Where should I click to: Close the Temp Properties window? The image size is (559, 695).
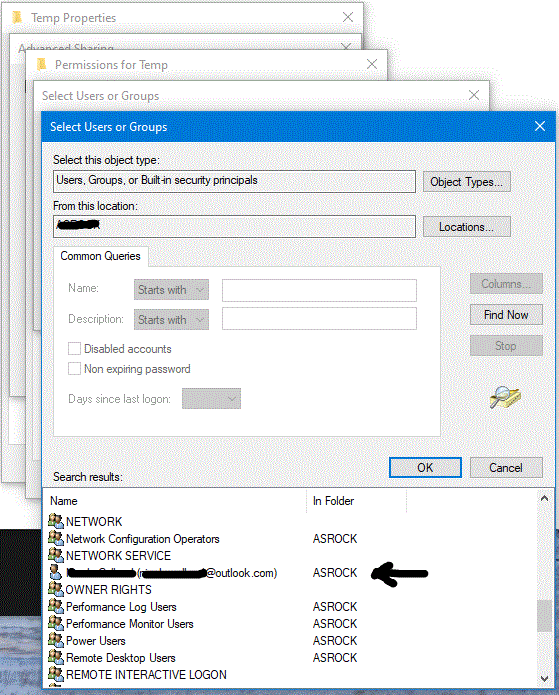click(348, 17)
